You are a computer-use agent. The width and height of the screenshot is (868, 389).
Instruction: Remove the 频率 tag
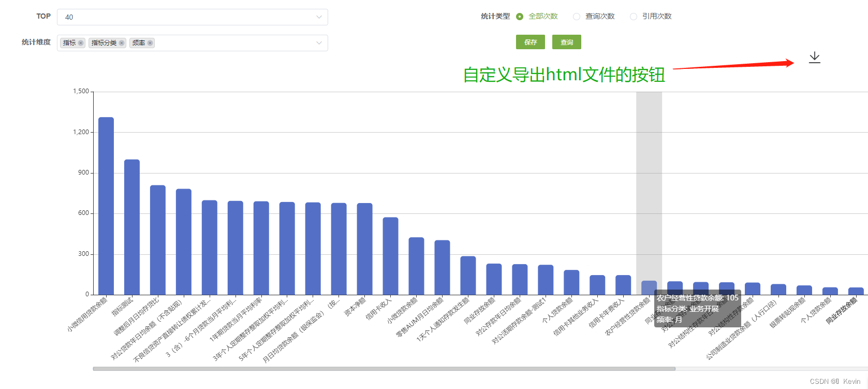(150, 43)
